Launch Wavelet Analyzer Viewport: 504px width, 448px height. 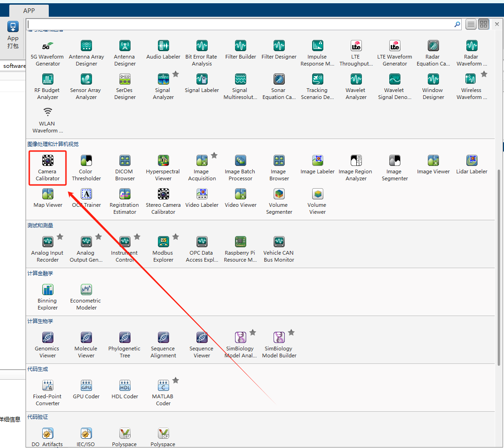356,87
